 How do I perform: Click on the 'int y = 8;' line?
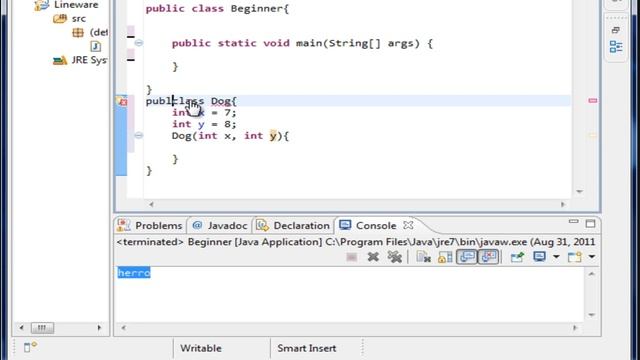tap(204, 124)
